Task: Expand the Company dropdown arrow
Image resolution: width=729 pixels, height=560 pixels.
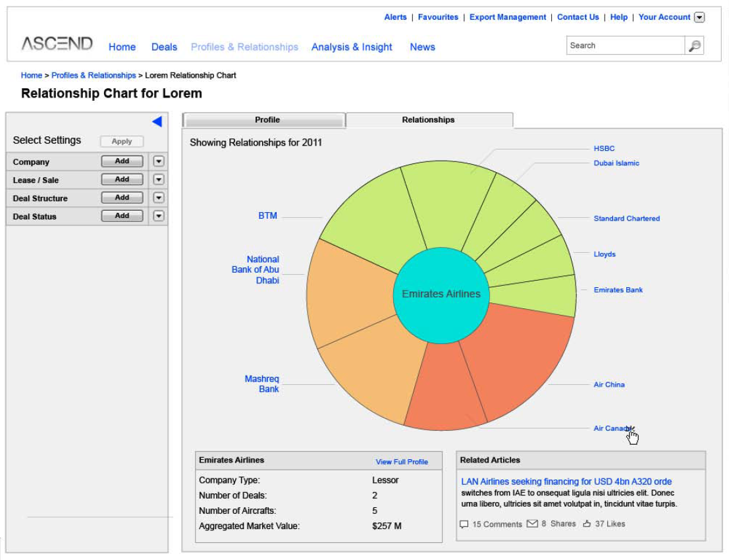Action: coord(159,161)
